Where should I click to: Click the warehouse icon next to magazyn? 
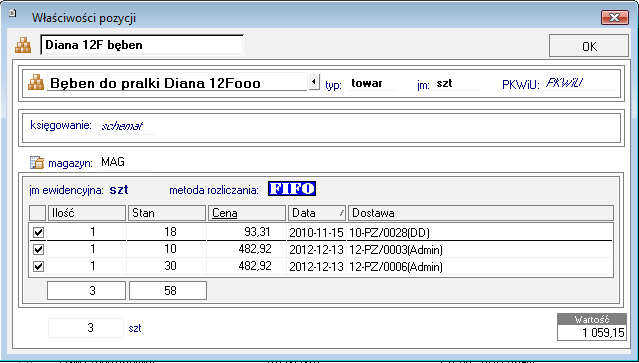tap(37, 163)
